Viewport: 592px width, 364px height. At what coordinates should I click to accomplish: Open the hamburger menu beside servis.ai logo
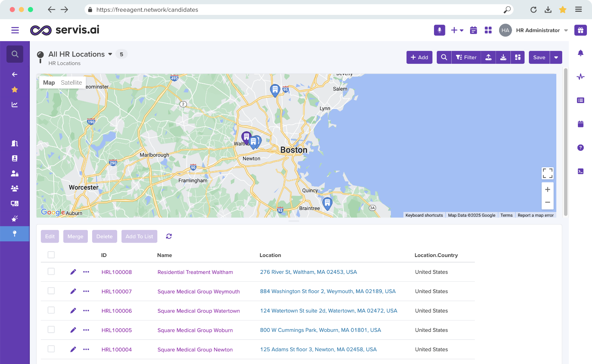[x=15, y=30]
